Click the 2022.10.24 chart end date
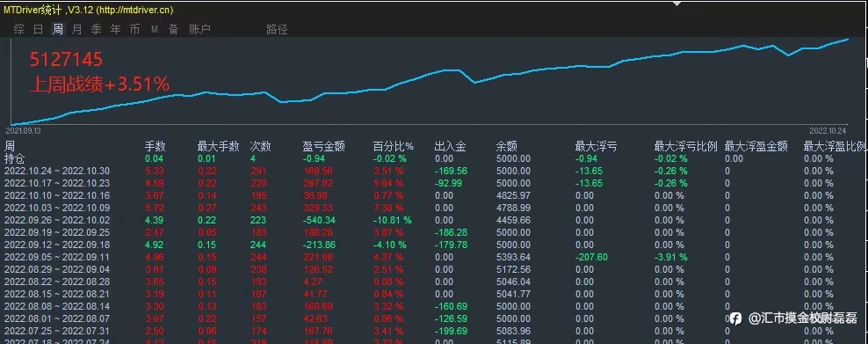868x344 pixels. (x=828, y=131)
